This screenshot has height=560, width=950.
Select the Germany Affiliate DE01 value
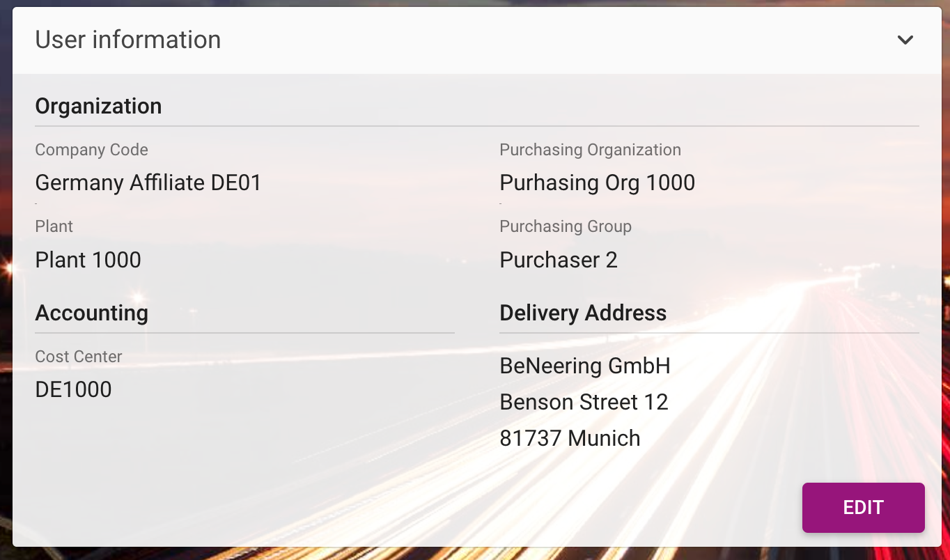(x=148, y=183)
